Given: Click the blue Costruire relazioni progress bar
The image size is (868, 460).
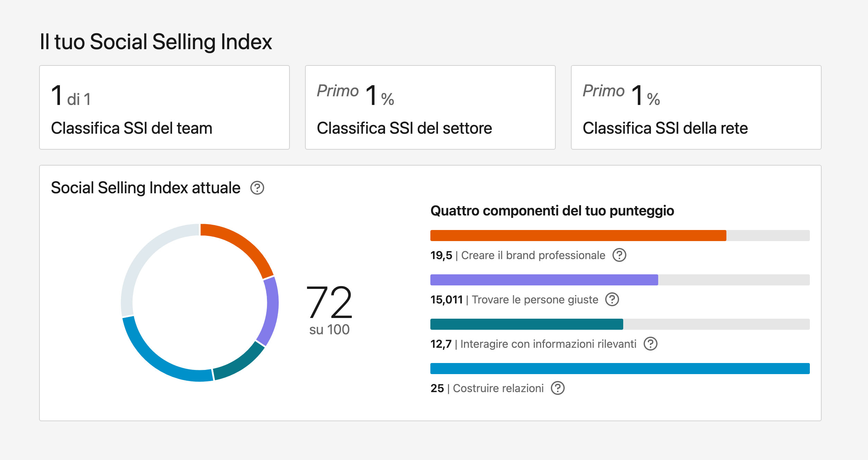Looking at the screenshot, I should click(x=620, y=369).
